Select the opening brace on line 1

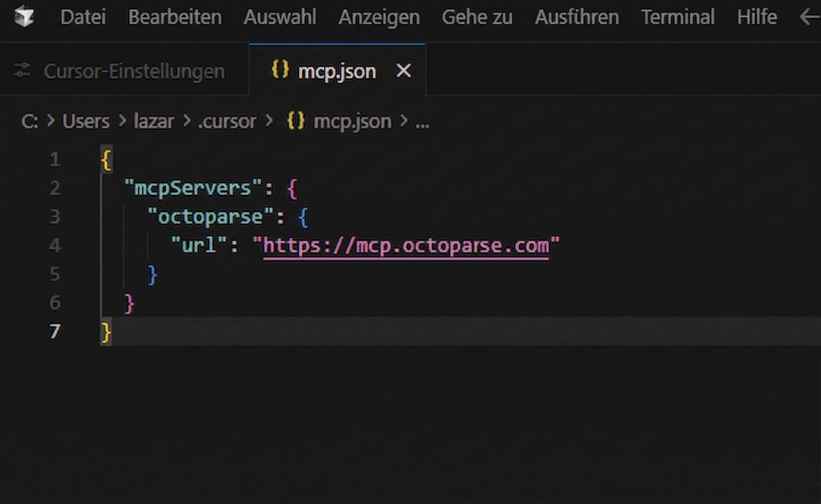pos(106,160)
